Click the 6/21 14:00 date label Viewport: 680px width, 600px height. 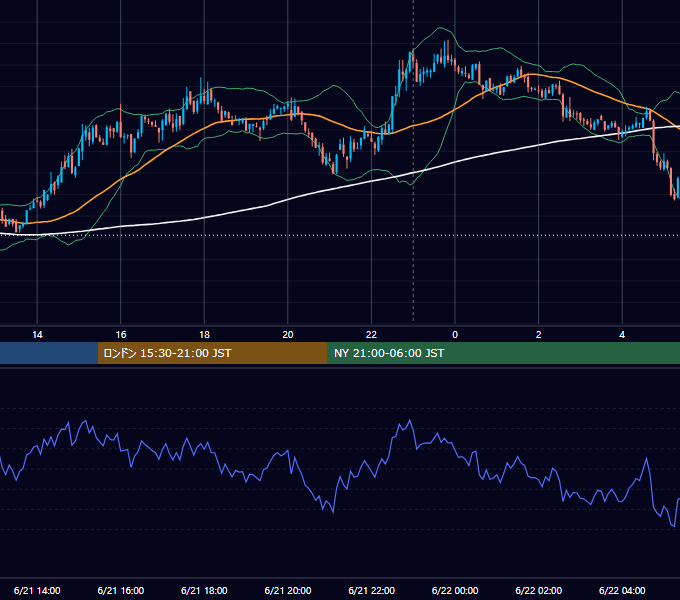click(37, 590)
